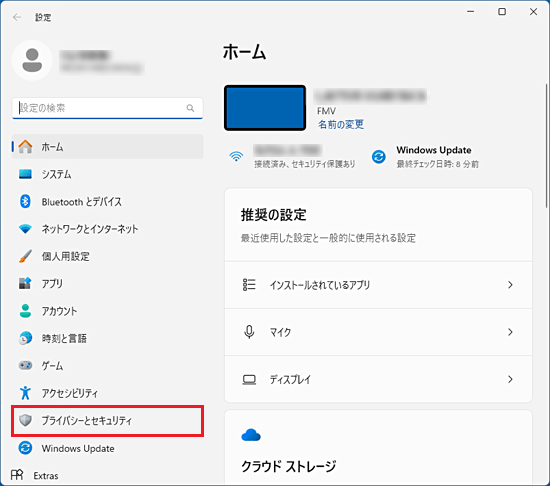Viewport: 550px width, 486px height.
Task: Click the gamepad Gaming icon
Action: pos(25,365)
